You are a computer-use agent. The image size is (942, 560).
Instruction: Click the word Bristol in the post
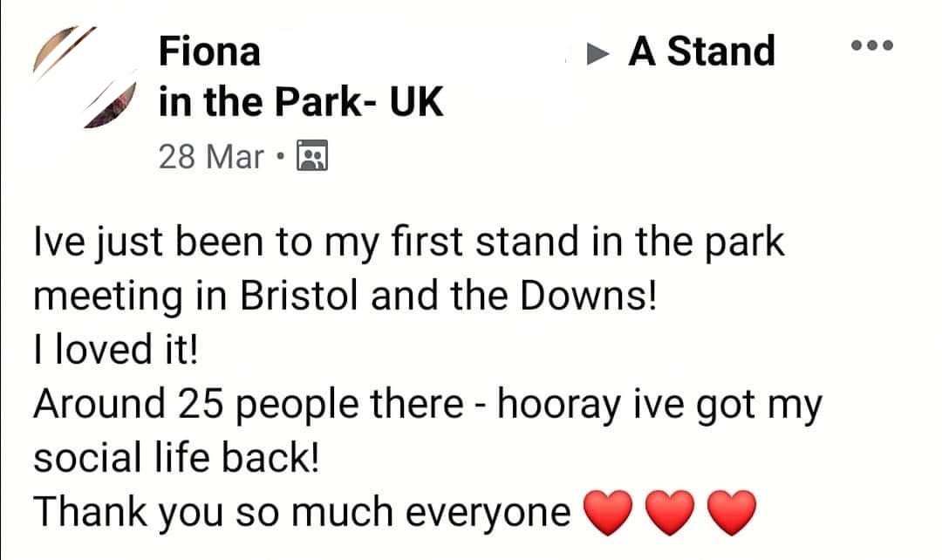301,298
